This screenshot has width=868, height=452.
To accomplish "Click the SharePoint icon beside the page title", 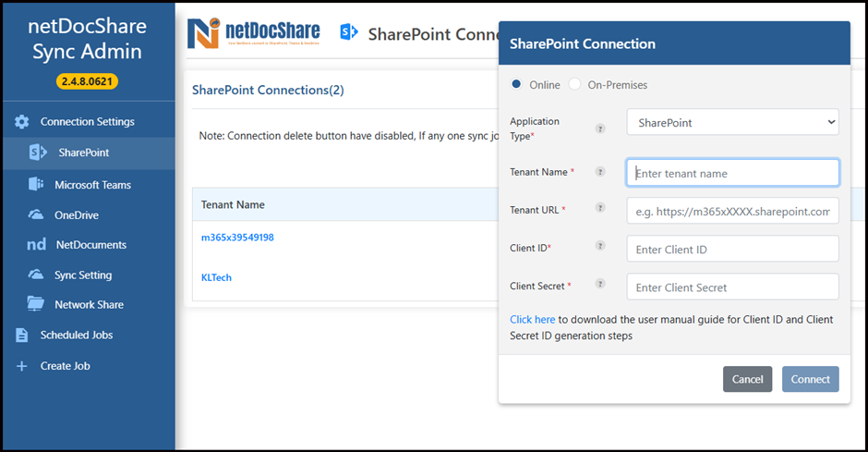I will (349, 32).
